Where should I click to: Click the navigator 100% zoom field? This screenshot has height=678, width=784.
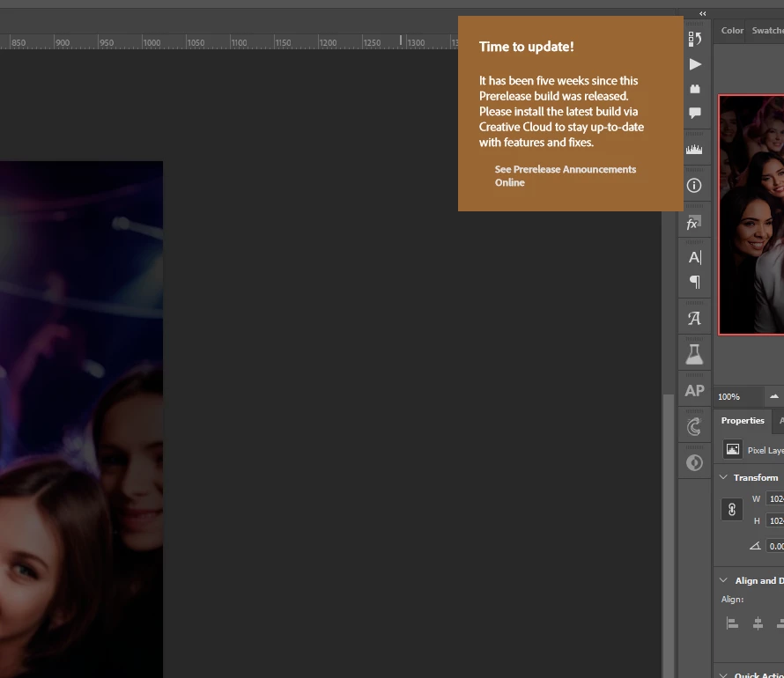coord(738,397)
